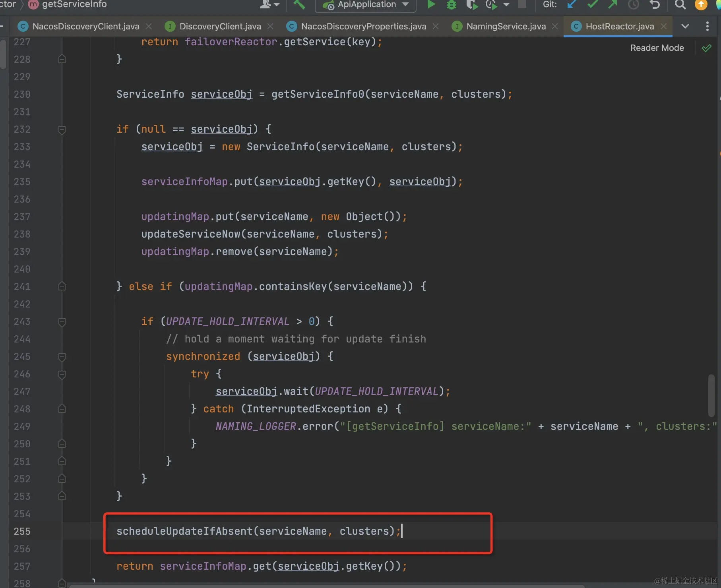Close the NacosDiscoveryClient.java tab

click(x=149, y=26)
